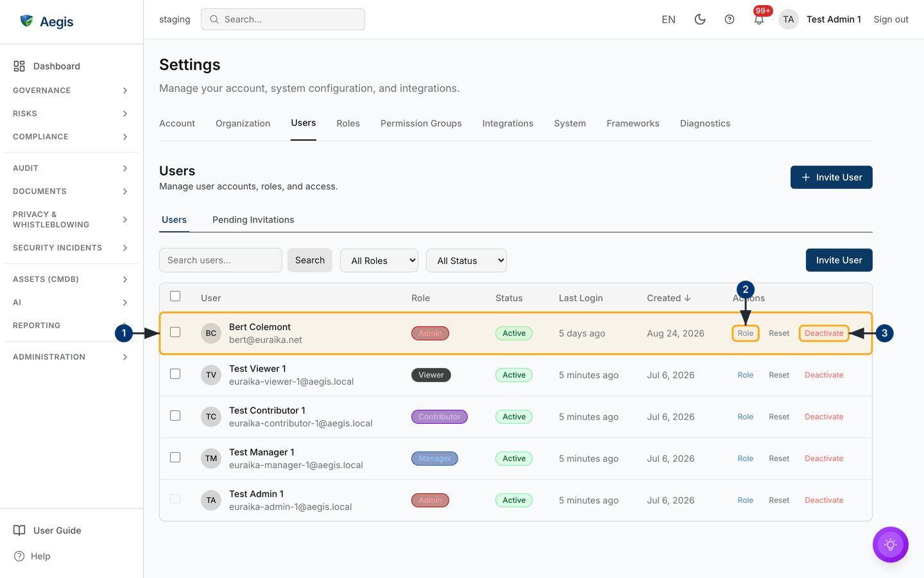Open the Integrations tab

[508, 123]
